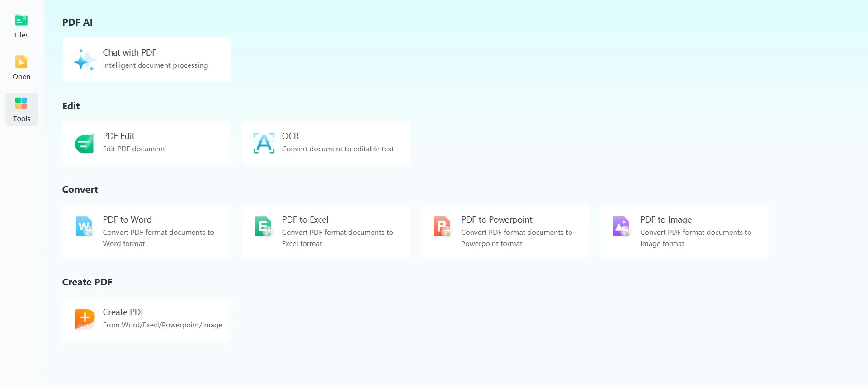This screenshot has height=387, width=868.
Task: Choose PDF to Image title
Action: [x=665, y=219]
